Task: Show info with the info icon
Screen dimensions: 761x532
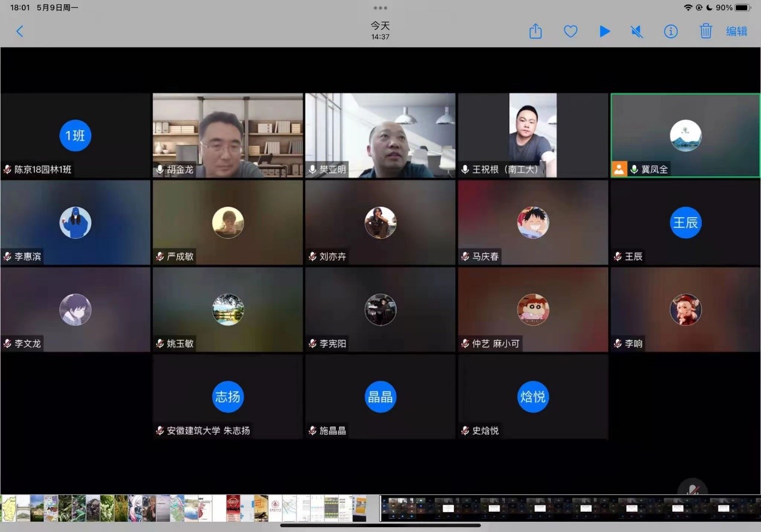Action: [670, 31]
